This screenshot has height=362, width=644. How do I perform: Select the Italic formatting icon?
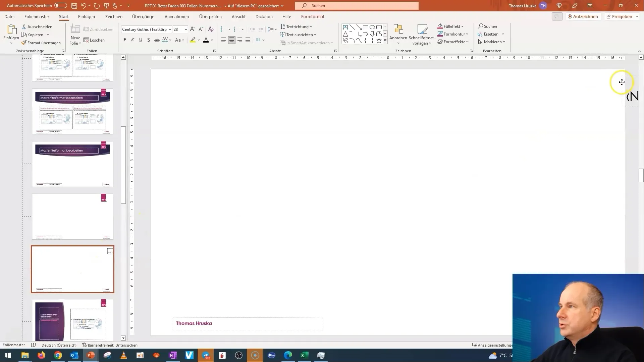coord(133,40)
